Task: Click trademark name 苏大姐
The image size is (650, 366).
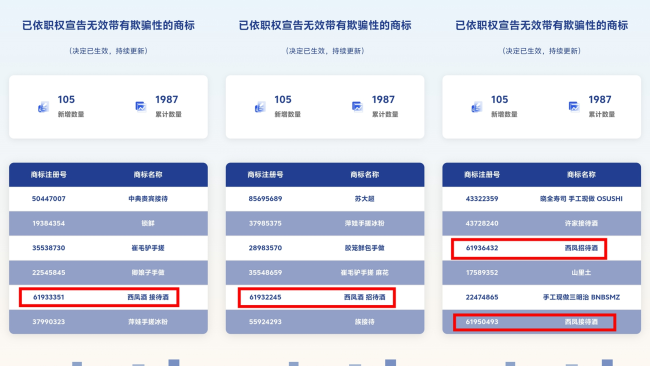Action: tap(364, 199)
